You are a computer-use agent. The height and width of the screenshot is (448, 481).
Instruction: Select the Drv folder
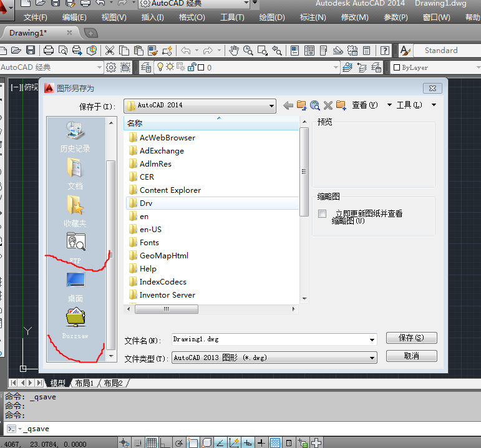tap(212, 203)
